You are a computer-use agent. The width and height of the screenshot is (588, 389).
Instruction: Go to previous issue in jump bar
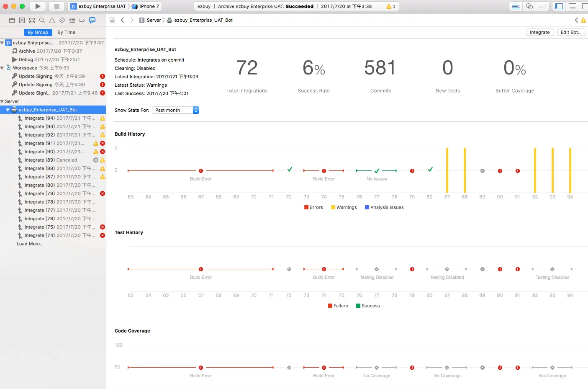pyautogui.click(x=576, y=20)
